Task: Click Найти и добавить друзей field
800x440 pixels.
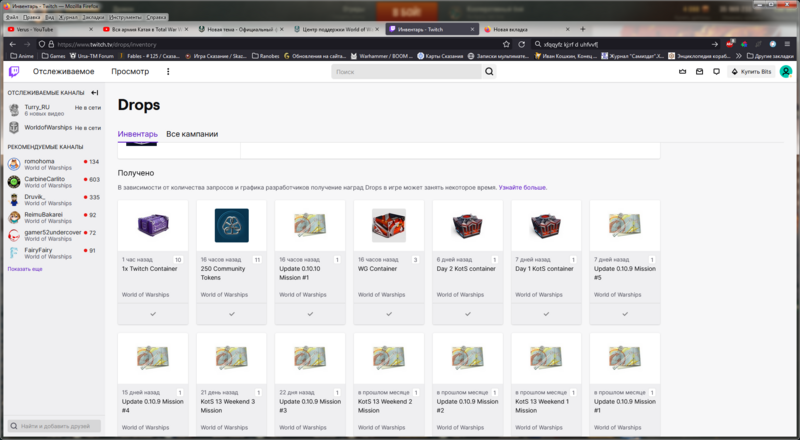Action: (54, 426)
